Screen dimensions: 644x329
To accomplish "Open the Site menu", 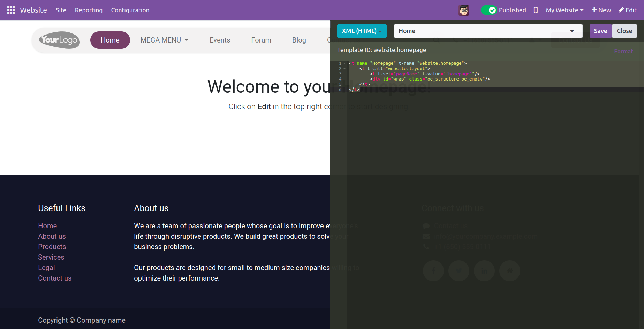I will (x=61, y=10).
